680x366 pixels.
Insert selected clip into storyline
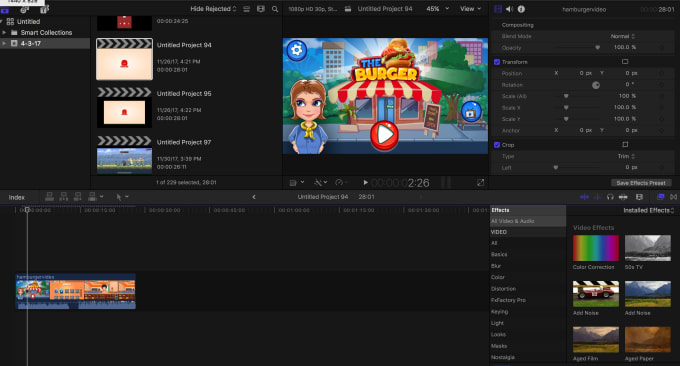coord(64,197)
